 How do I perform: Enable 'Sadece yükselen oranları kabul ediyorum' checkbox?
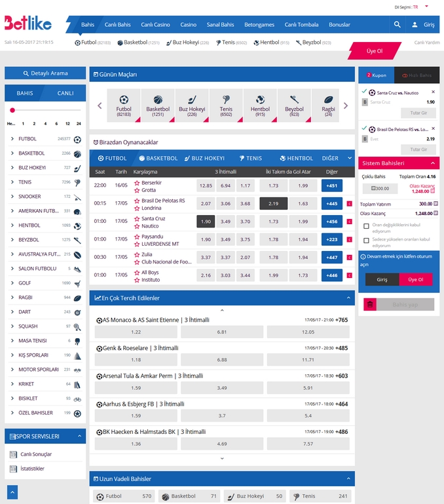tap(366, 241)
